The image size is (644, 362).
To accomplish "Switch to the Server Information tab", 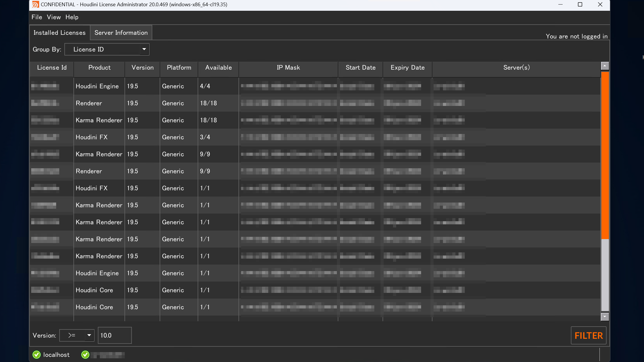I will point(121,33).
